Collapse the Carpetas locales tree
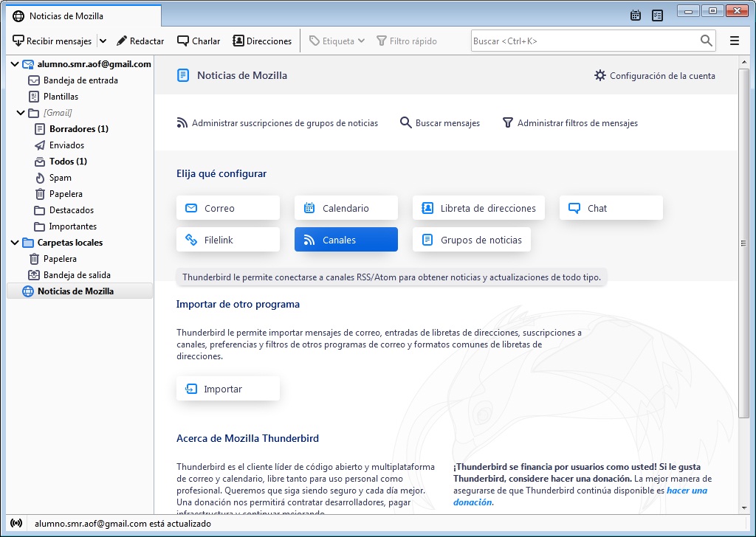This screenshot has width=756, height=537. (x=15, y=242)
